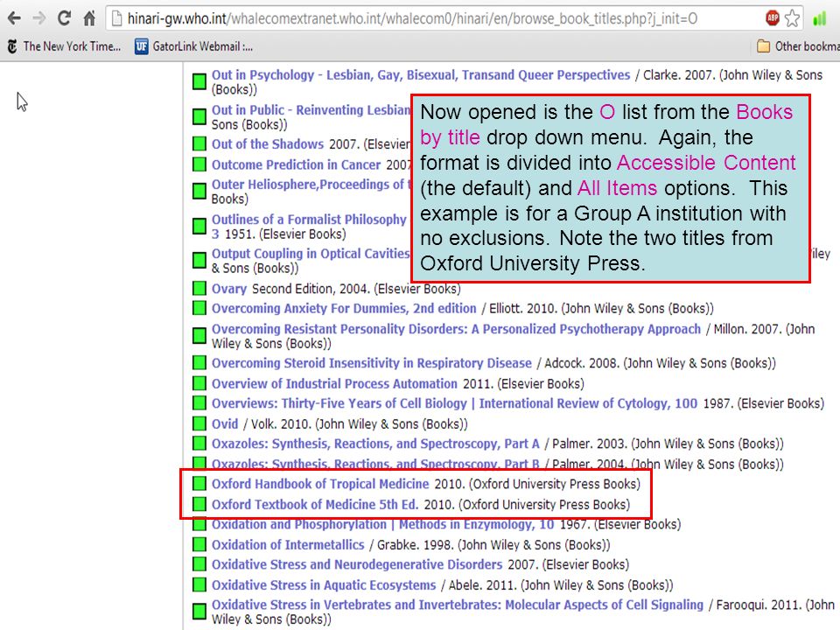Open Overcoming Resistant Personality Disorders link

(456, 329)
